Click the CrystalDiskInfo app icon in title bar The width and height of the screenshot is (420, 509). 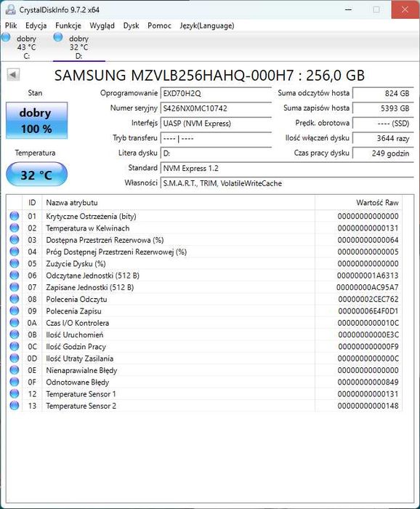click(x=11, y=9)
